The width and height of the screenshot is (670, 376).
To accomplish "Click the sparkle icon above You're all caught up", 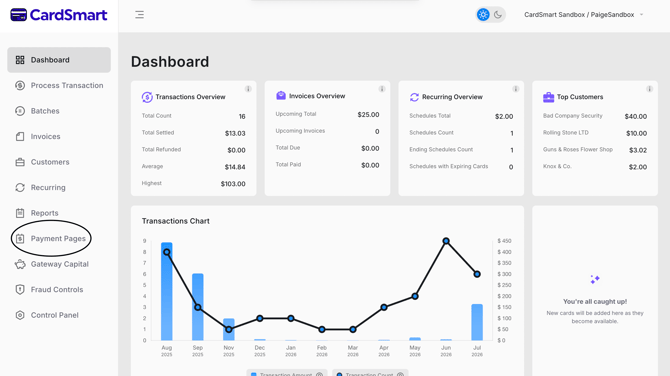I will (x=595, y=279).
